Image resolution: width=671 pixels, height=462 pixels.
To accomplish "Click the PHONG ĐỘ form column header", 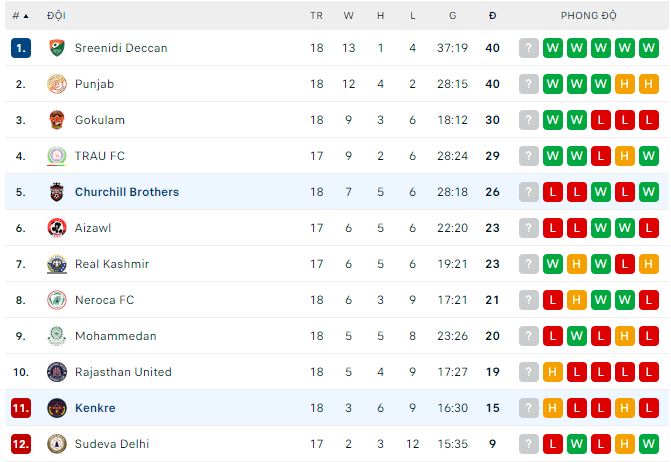I will 588,16.
